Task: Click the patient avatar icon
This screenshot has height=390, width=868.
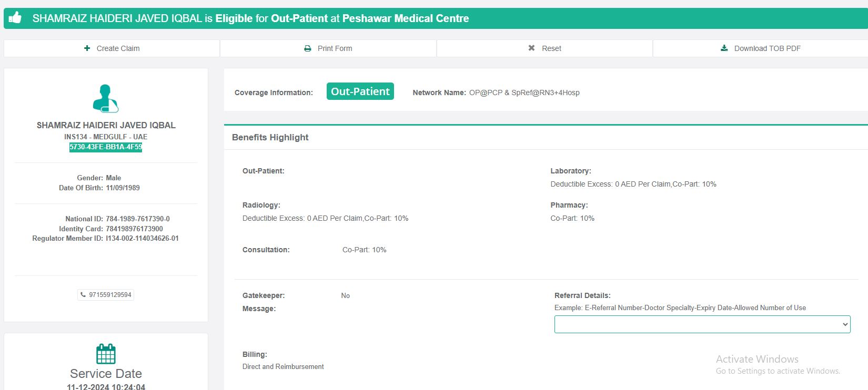Action: point(106,98)
